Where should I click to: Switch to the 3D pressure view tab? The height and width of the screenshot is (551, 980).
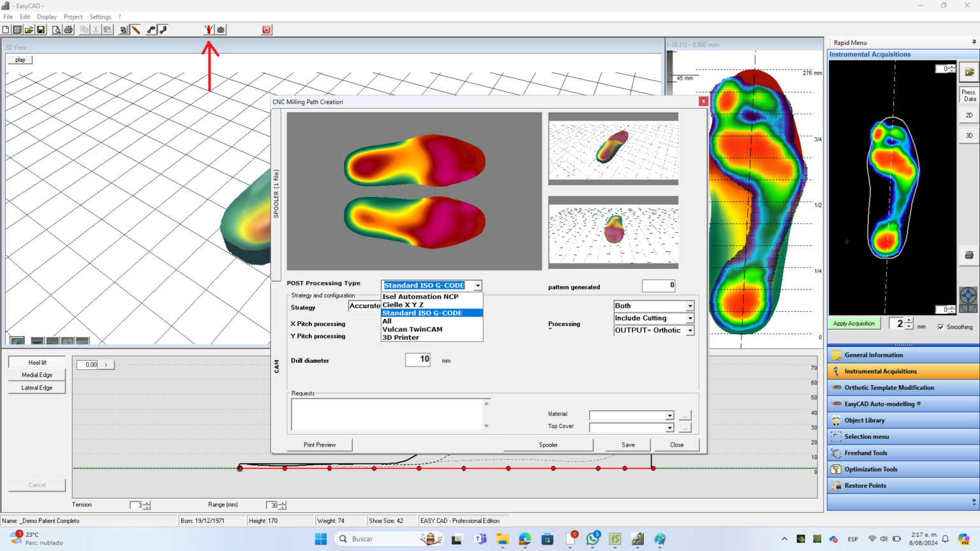coord(969,135)
